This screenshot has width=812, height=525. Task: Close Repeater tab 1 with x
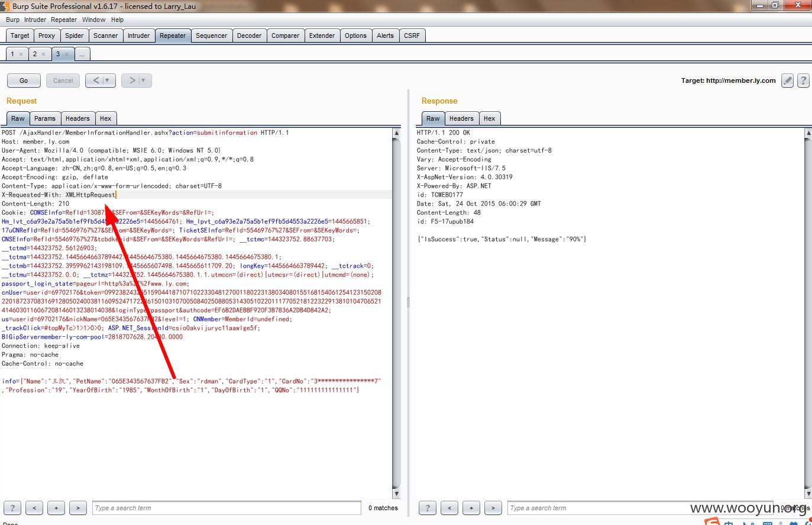21,54
